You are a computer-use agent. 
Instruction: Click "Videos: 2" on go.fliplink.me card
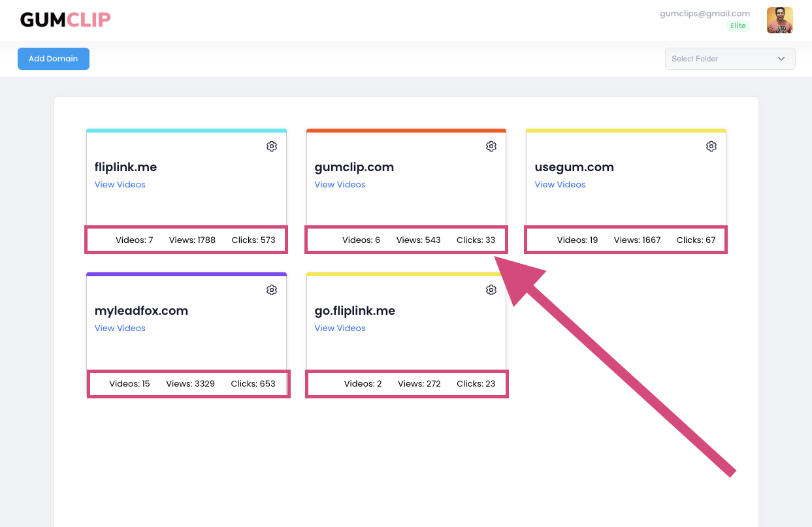[363, 384]
